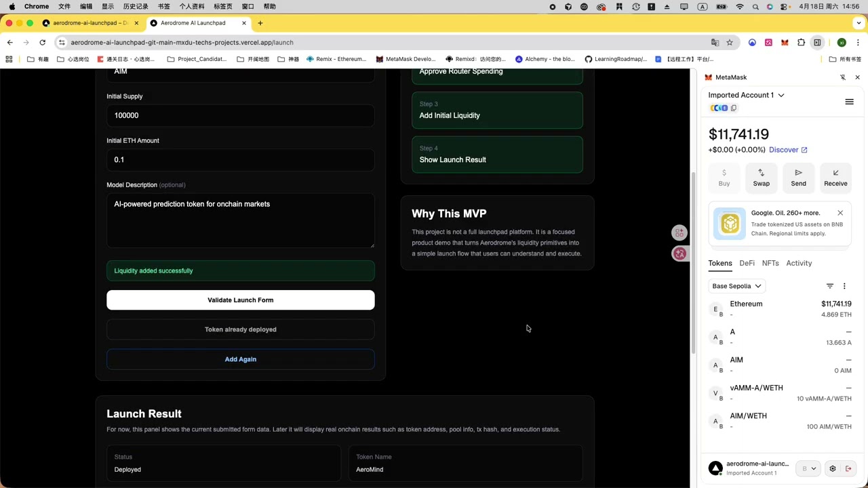Switch to MetaMask Activity tab
Image resolution: width=868 pixels, height=488 pixels.
799,263
